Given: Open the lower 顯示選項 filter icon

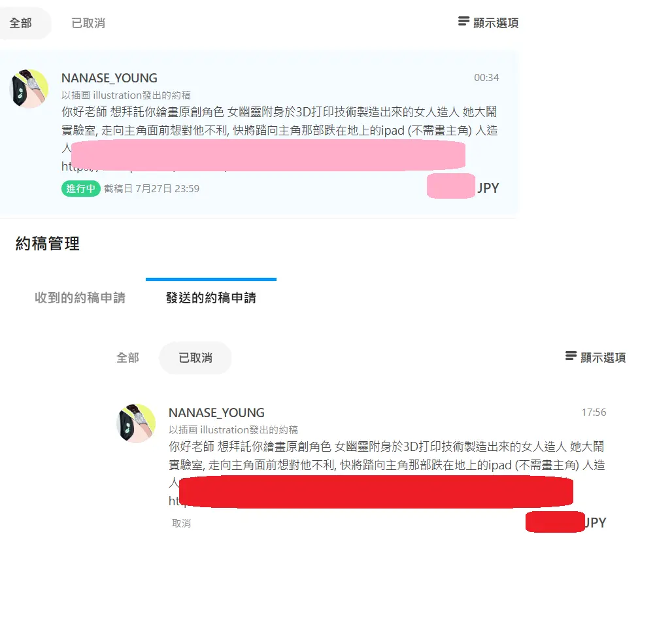Looking at the screenshot, I should click(571, 356).
